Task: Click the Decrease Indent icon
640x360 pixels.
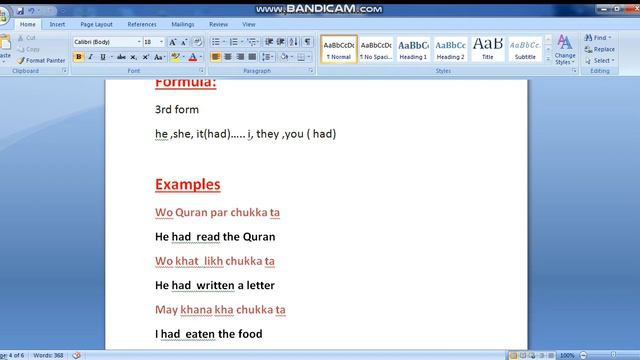Action: [269, 42]
